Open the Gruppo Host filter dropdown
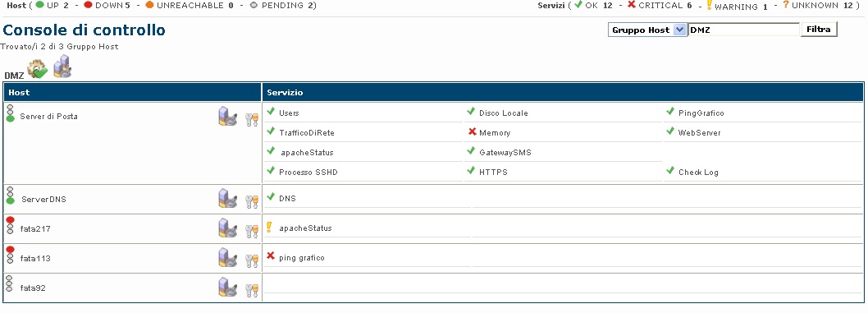Viewport: 868px width, 313px height. [647, 30]
